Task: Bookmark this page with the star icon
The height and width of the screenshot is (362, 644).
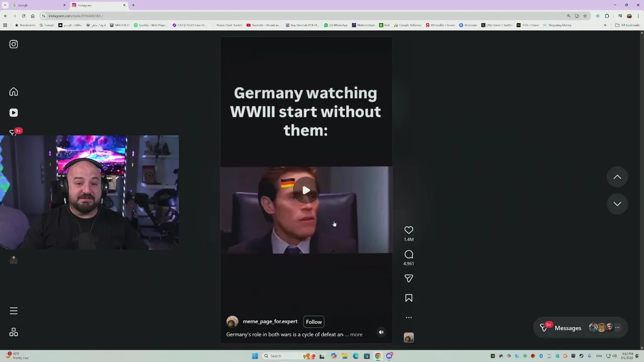Action: 585,16
